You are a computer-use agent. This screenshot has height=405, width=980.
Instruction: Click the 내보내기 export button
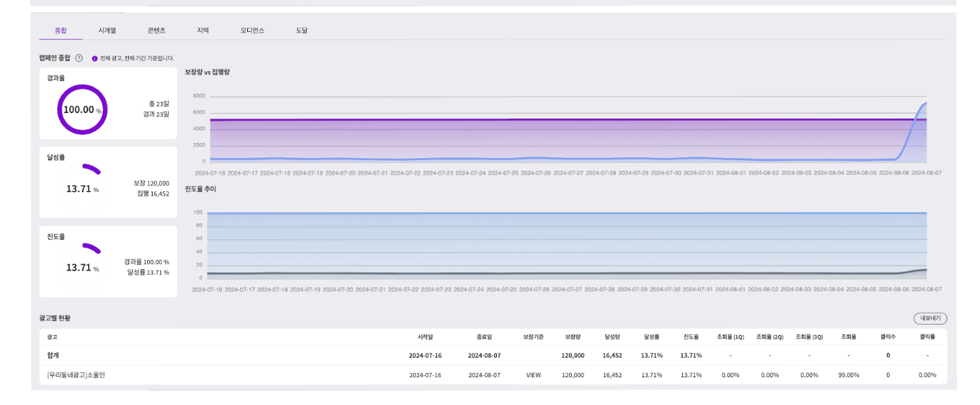coord(930,318)
